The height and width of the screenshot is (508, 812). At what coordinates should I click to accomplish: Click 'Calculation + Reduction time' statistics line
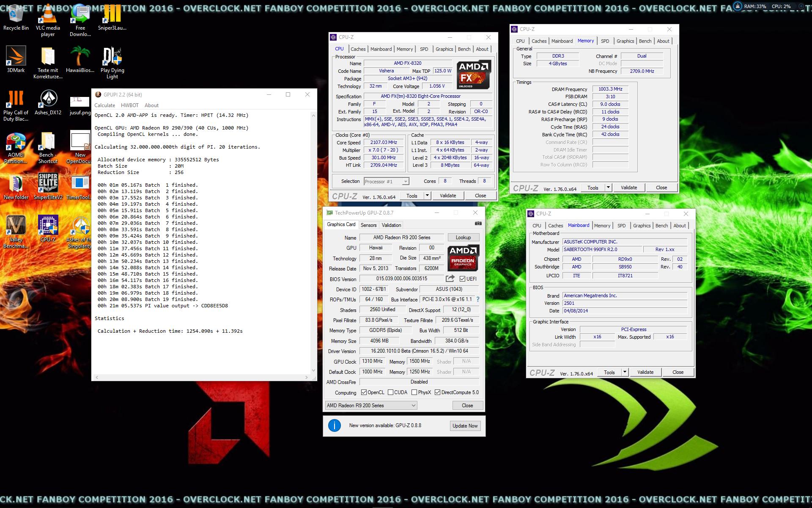pos(170,331)
